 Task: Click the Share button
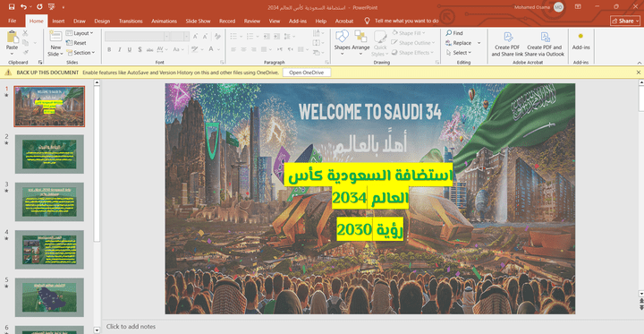[624, 21]
